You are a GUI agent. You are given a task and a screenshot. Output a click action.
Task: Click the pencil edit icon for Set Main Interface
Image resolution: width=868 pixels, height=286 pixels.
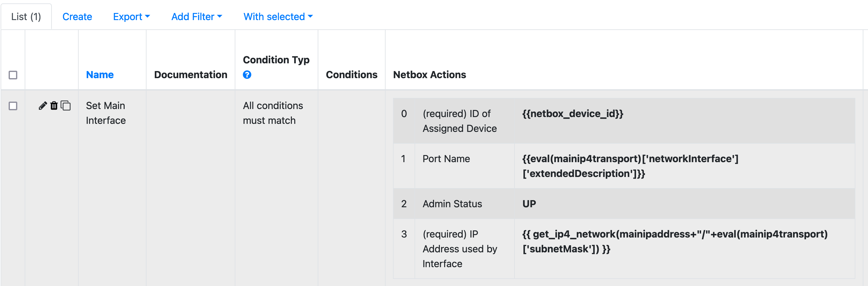click(x=43, y=106)
